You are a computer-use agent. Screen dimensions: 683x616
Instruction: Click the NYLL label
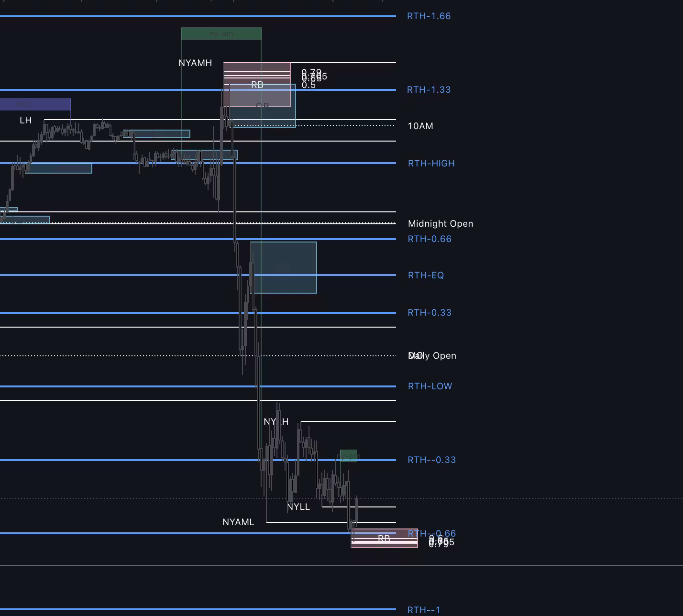pyautogui.click(x=298, y=507)
